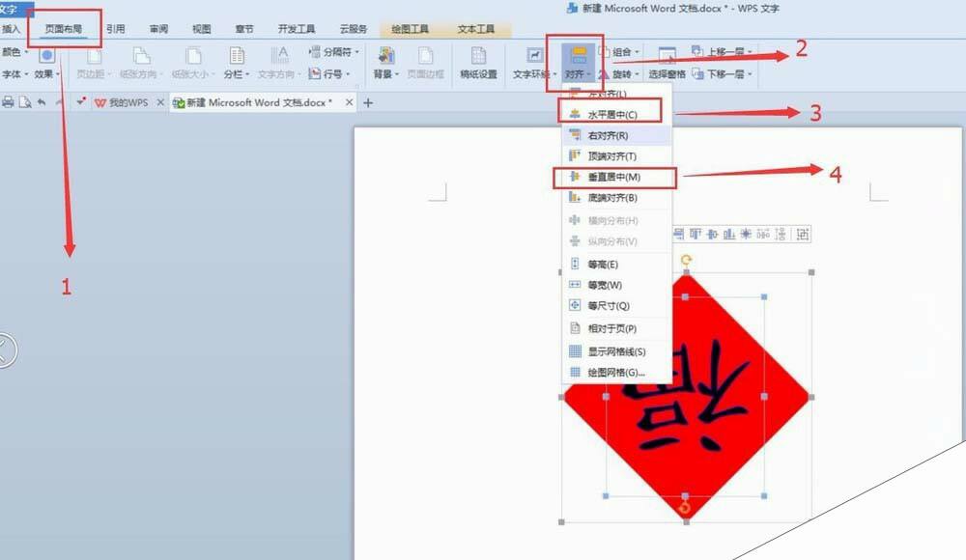This screenshot has height=560, width=966.
Task: Open the 文本工具 ribbon tab
Action: 475,29
